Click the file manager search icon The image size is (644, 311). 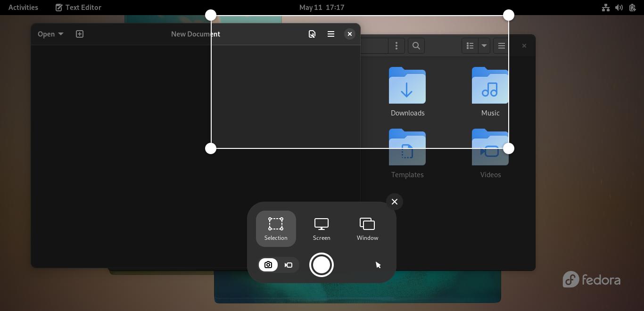[x=416, y=46]
